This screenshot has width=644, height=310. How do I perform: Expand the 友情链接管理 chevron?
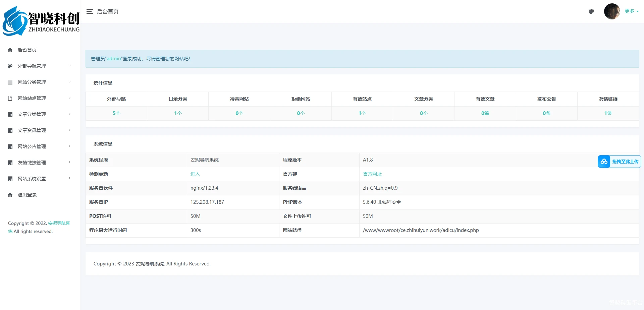70,162
